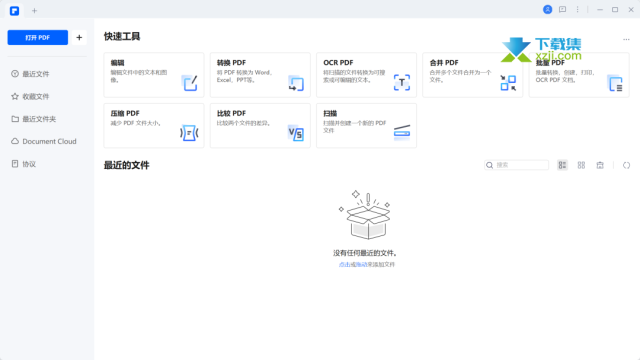This screenshot has height=360, width=640.
Task: Click the agreement document icon in sidebar
Action: (x=15, y=164)
